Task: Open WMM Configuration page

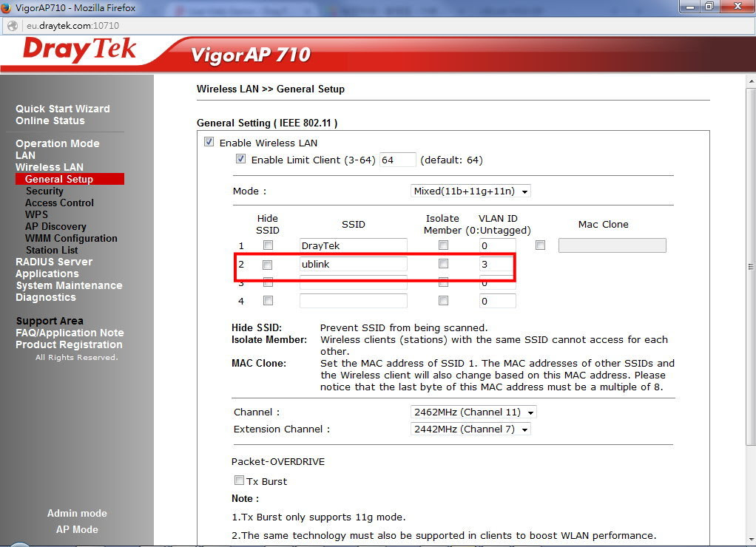Action: [x=71, y=238]
